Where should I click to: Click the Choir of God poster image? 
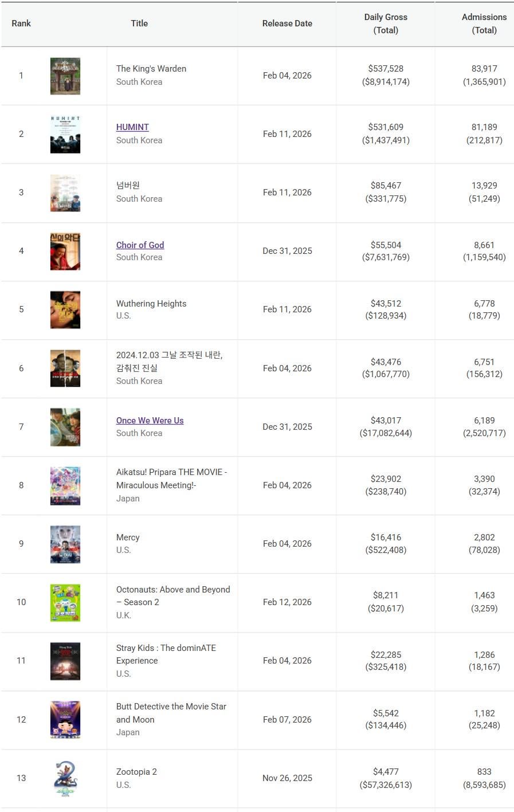click(x=65, y=251)
